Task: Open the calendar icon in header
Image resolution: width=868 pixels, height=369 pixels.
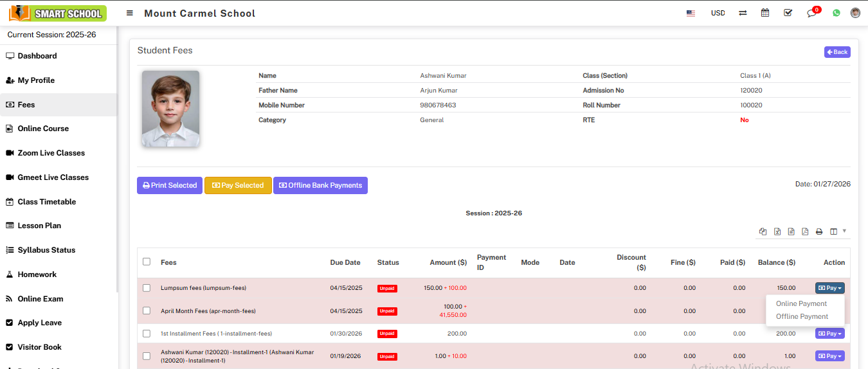Action: tap(765, 13)
